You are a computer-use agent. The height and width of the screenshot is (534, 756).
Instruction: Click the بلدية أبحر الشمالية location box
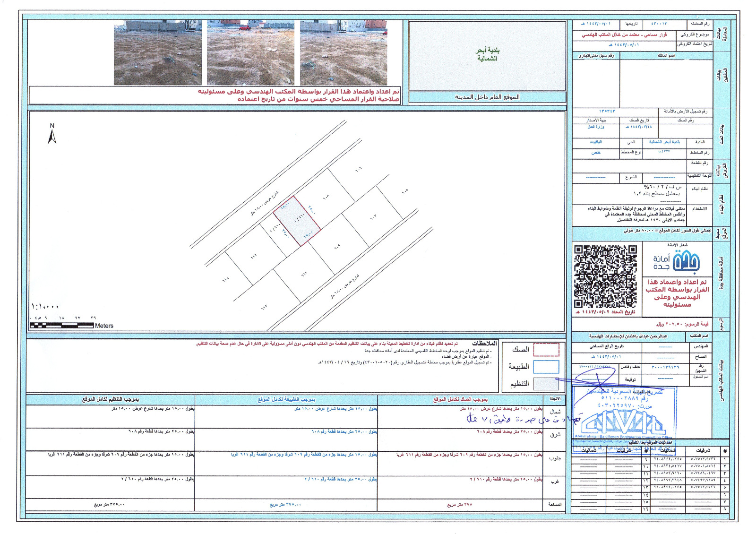[487, 55]
